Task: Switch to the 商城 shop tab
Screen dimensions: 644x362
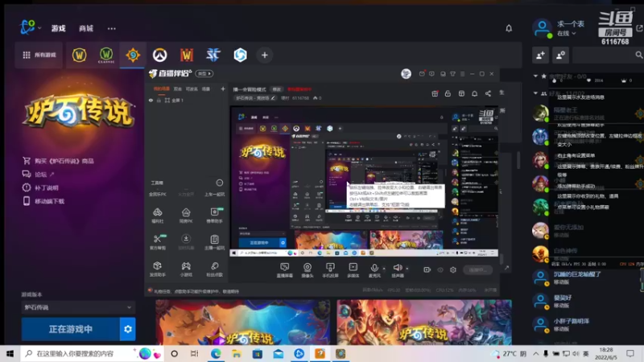Action: click(x=86, y=28)
